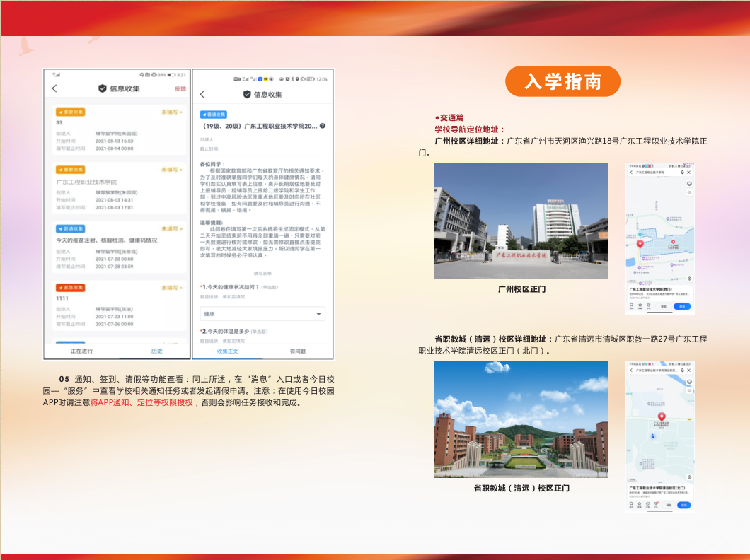This screenshot has height=560, width=750.
Task: Expand 未填写 on survey titled 33
Action: (172, 112)
